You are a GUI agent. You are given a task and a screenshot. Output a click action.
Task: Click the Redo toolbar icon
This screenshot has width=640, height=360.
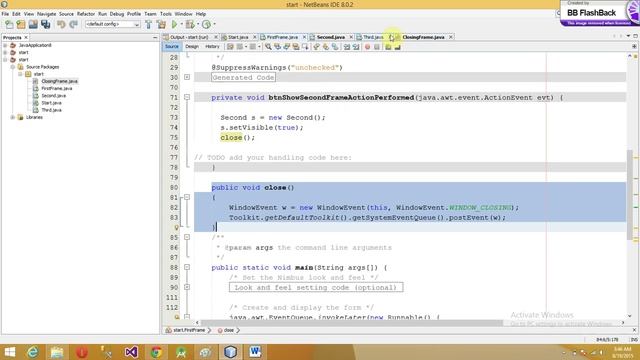coord(73,24)
